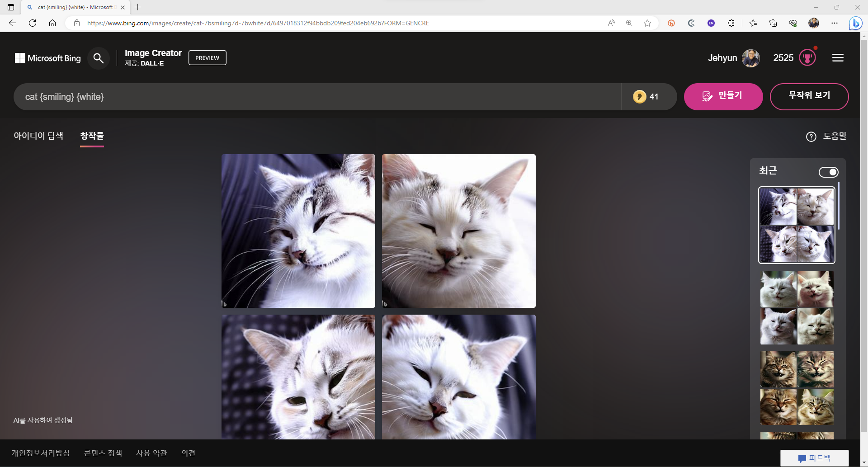
Task: Click the 무작위 보기 button
Action: pos(809,96)
